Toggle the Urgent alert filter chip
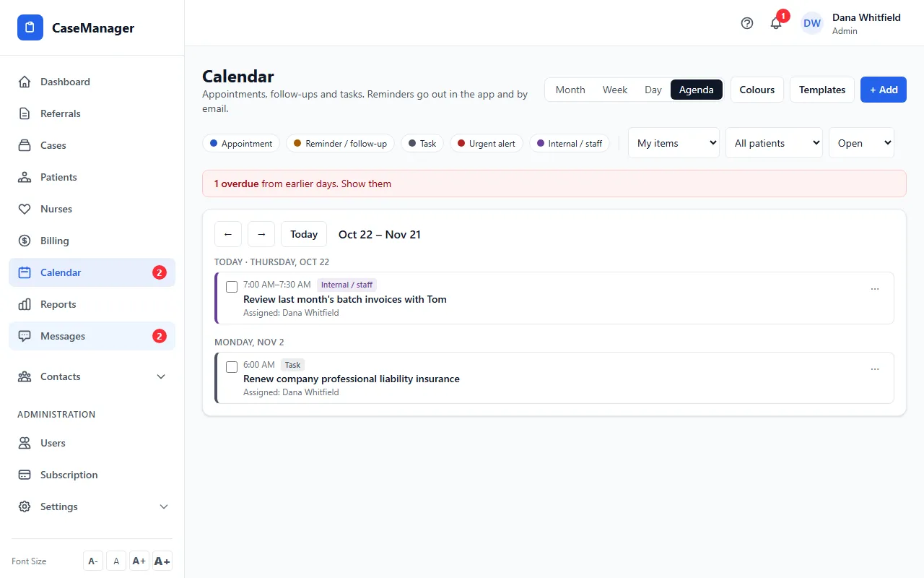Viewport: 924px width, 578px height. point(487,143)
